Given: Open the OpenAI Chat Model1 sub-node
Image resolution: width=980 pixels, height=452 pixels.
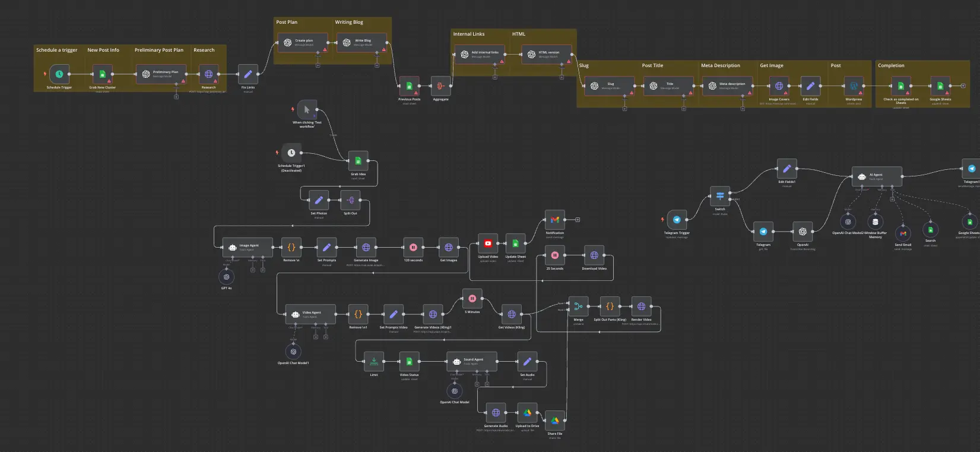Looking at the screenshot, I should click(x=293, y=352).
